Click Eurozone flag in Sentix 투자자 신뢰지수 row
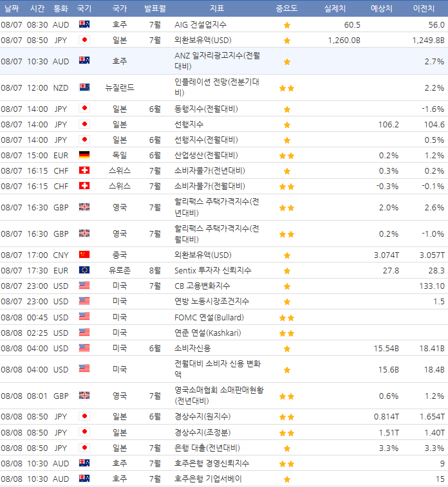 84,270
